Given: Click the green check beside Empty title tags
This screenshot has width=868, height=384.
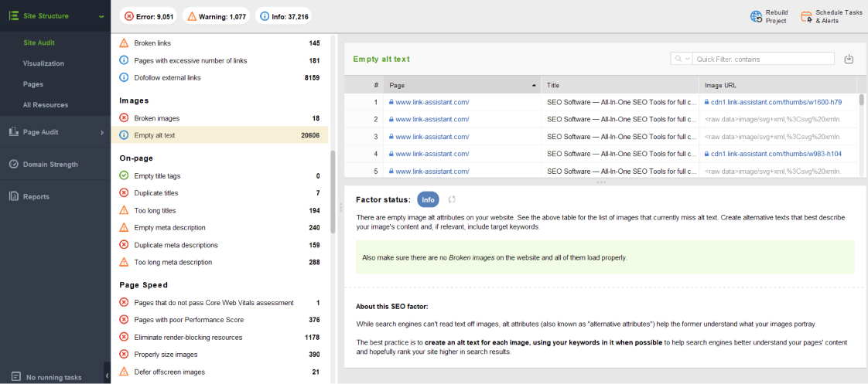Looking at the screenshot, I should coord(124,175).
